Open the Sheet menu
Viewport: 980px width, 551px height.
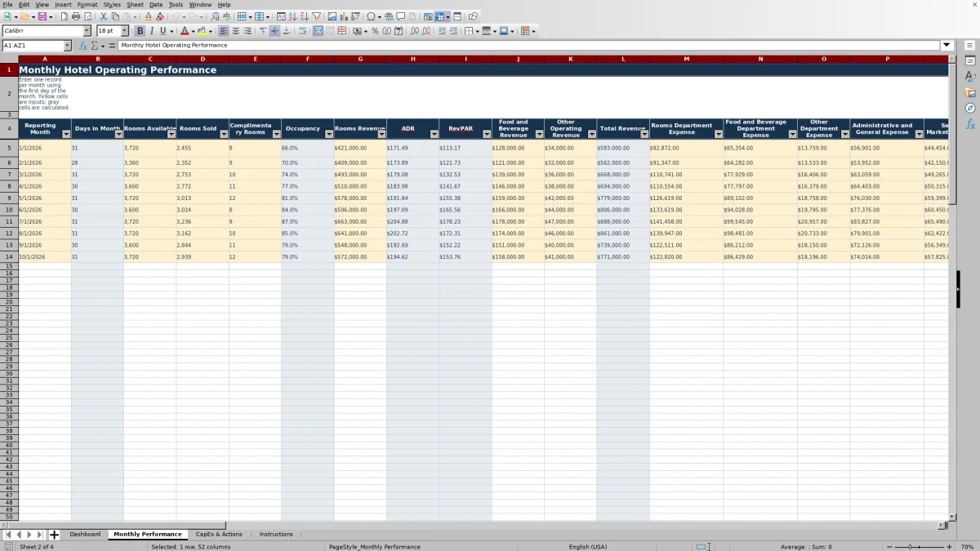[x=135, y=5]
